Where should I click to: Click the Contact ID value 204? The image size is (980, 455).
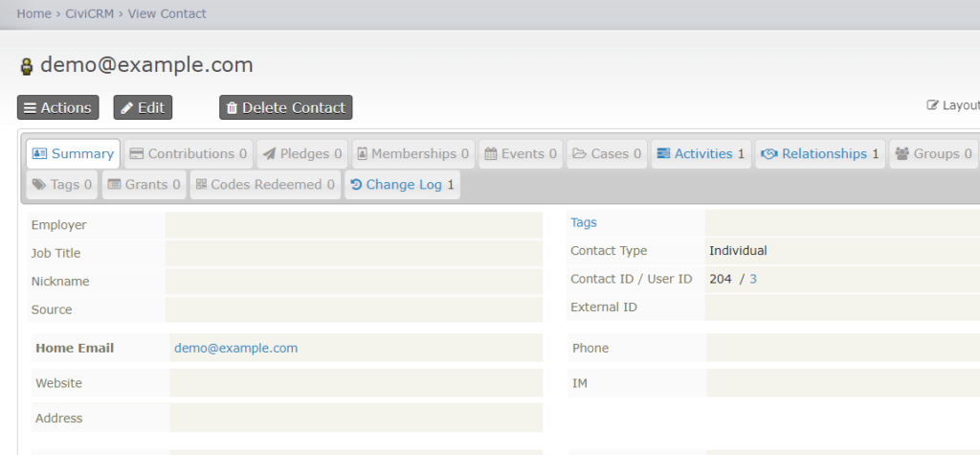pos(720,279)
